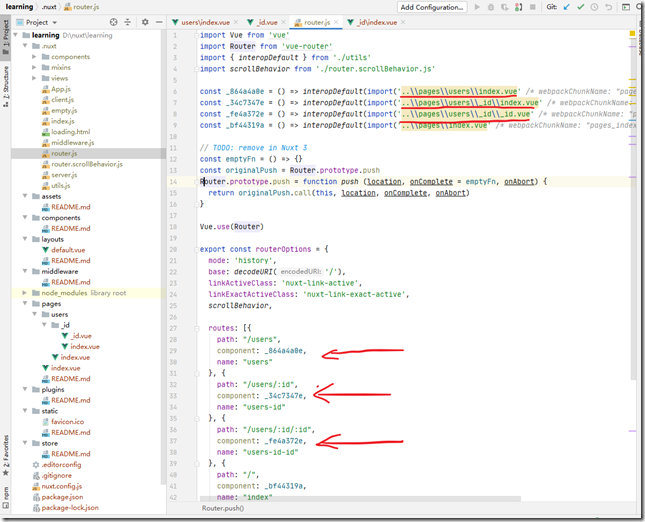This screenshot has height=522, width=645.
Task: Click the search magnifier icon at top right
Action: pos(640,7)
